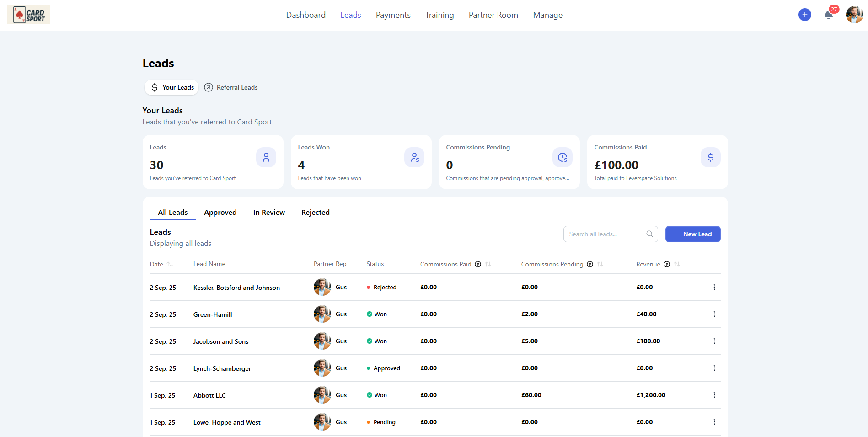Click Commissions Paid info icon in table header

coord(478,264)
